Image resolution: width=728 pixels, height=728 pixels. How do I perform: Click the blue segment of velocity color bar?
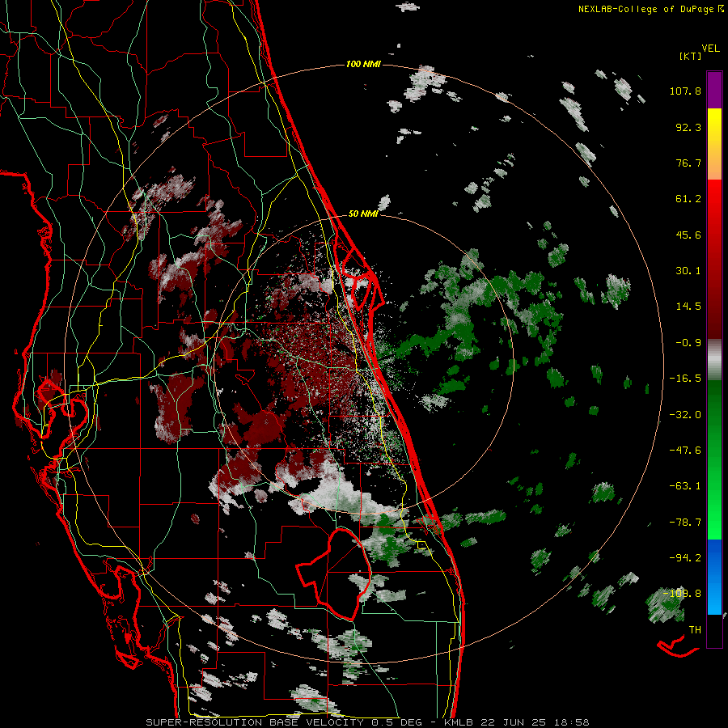(714, 577)
